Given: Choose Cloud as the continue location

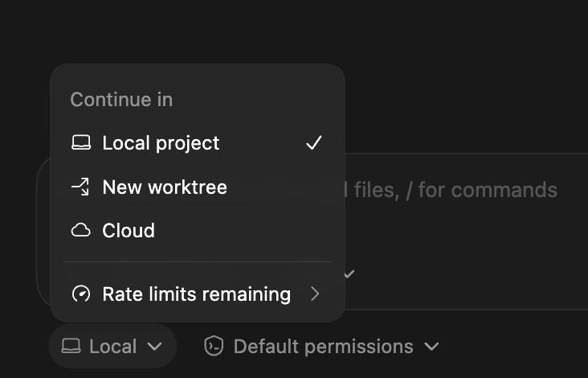Looking at the screenshot, I should 198,230.
